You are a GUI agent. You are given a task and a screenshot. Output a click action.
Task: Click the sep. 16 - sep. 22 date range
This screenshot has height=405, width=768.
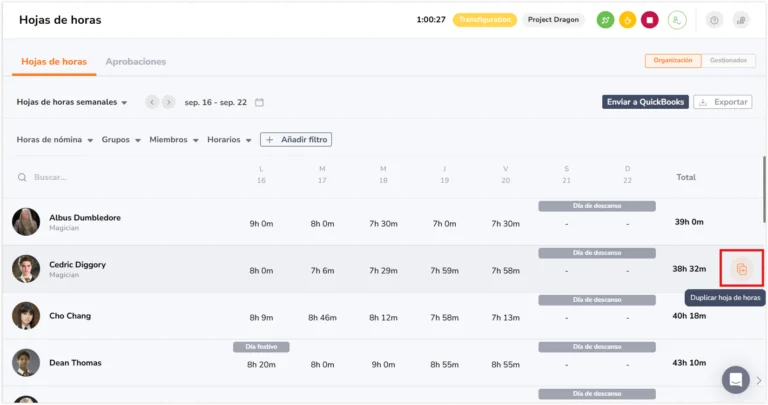click(216, 102)
